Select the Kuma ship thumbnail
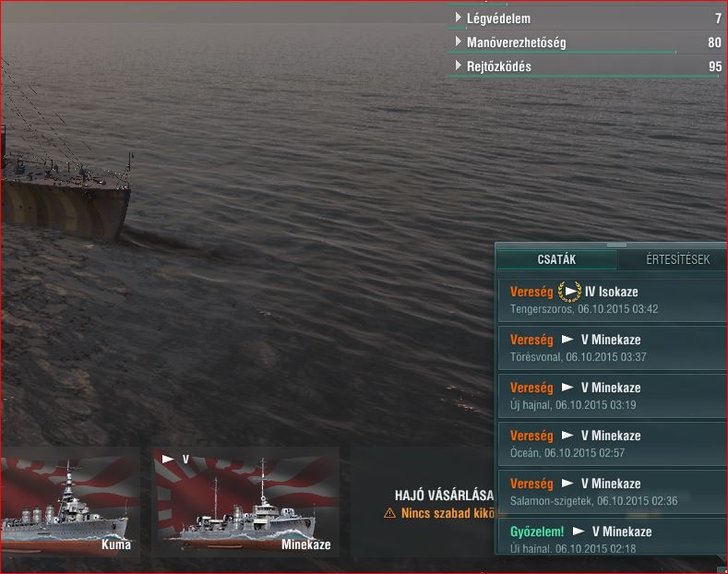Screen dimensions: 728x574 click(x=69, y=502)
